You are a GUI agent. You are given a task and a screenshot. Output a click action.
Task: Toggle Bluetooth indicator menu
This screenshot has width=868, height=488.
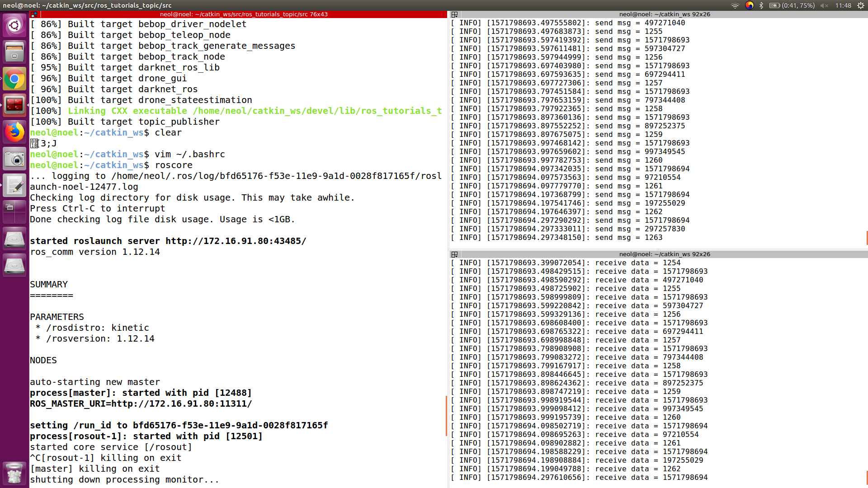click(x=761, y=5)
